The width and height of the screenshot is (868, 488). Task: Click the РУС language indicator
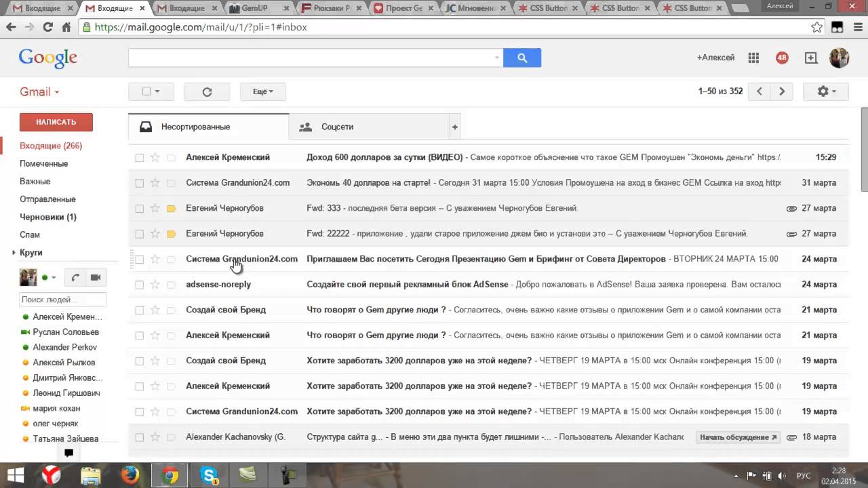click(x=802, y=475)
